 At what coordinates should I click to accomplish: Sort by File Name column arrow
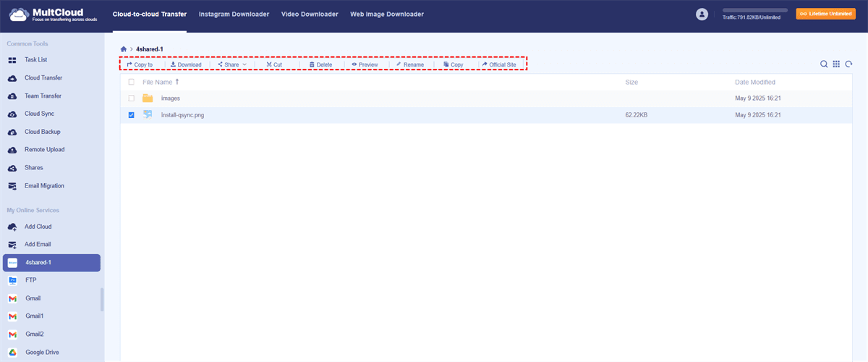click(177, 82)
